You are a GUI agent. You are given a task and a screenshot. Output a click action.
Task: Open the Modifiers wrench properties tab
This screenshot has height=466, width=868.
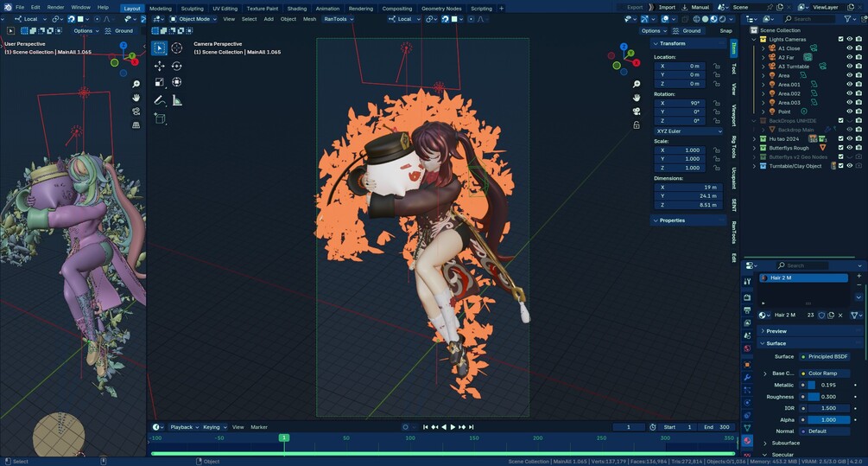click(x=747, y=377)
